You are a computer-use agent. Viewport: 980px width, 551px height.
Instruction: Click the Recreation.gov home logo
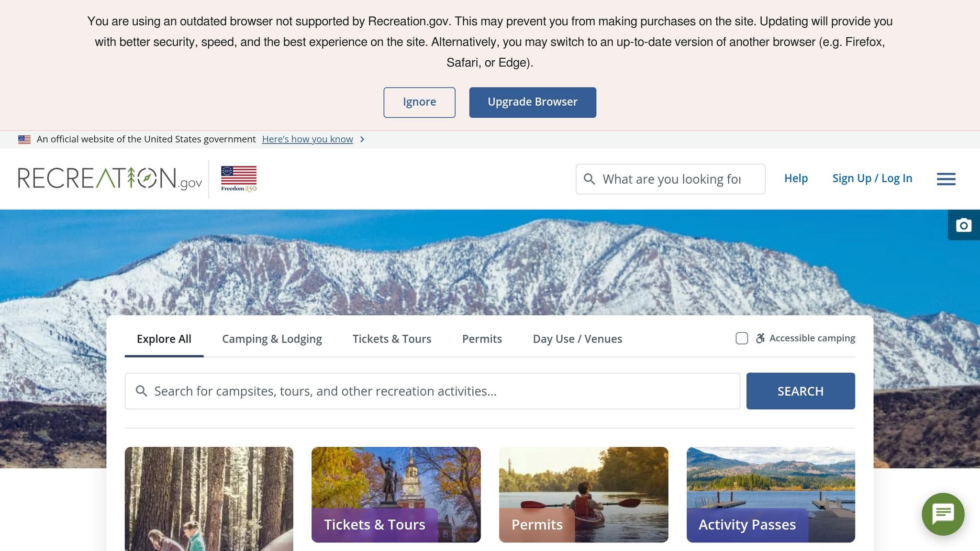point(110,178)
